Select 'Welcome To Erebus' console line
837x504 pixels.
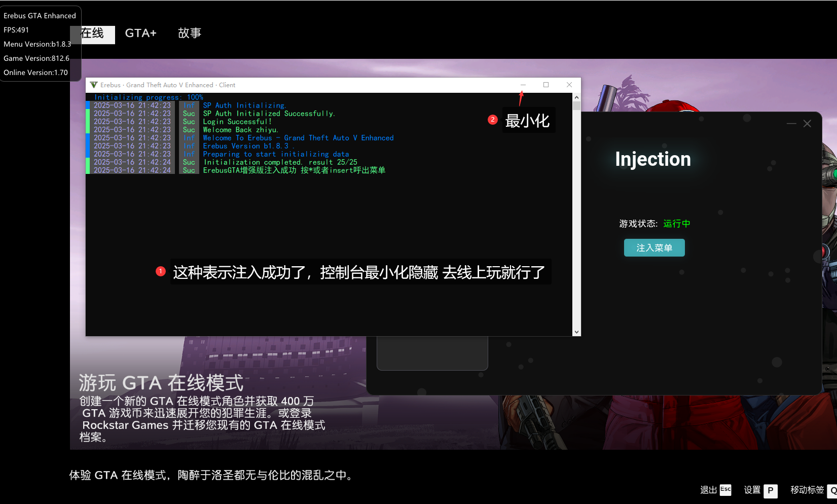click(298, 138)
